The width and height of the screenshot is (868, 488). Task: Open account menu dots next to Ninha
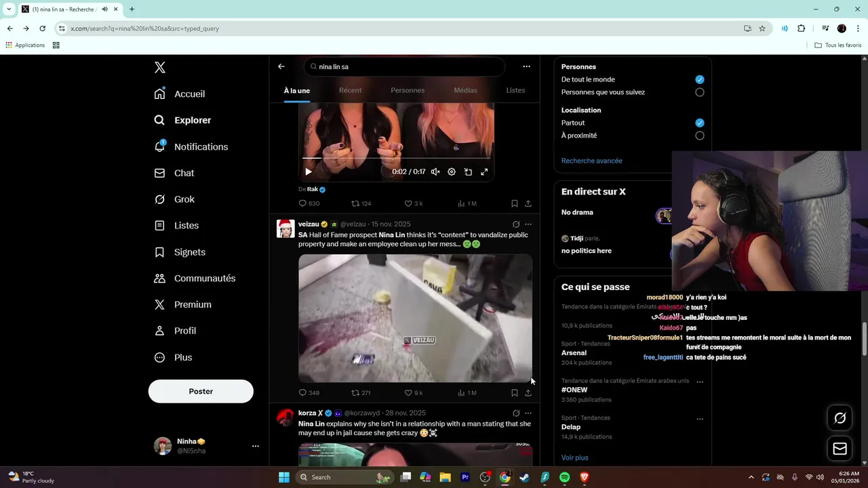point(256,446)
